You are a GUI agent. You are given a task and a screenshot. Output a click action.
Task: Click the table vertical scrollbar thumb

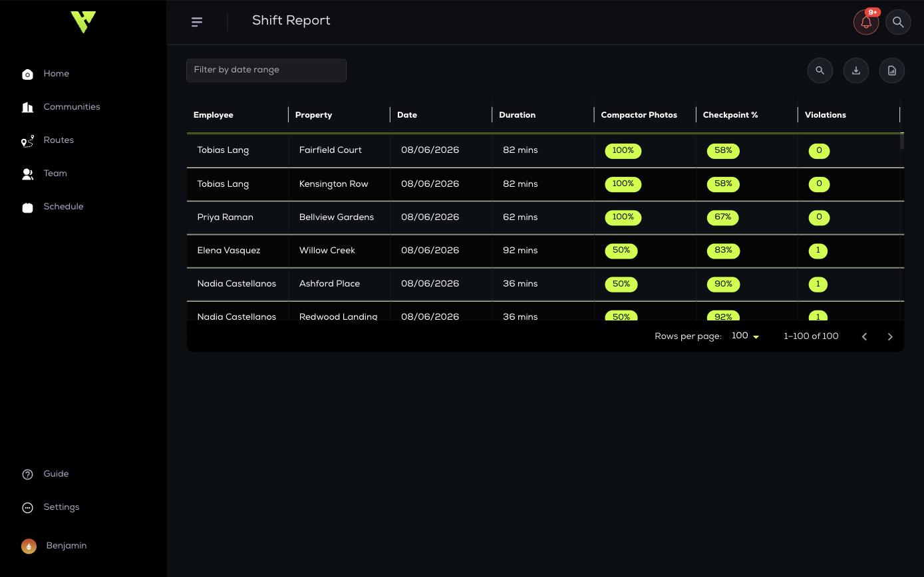tap(902, 141)
